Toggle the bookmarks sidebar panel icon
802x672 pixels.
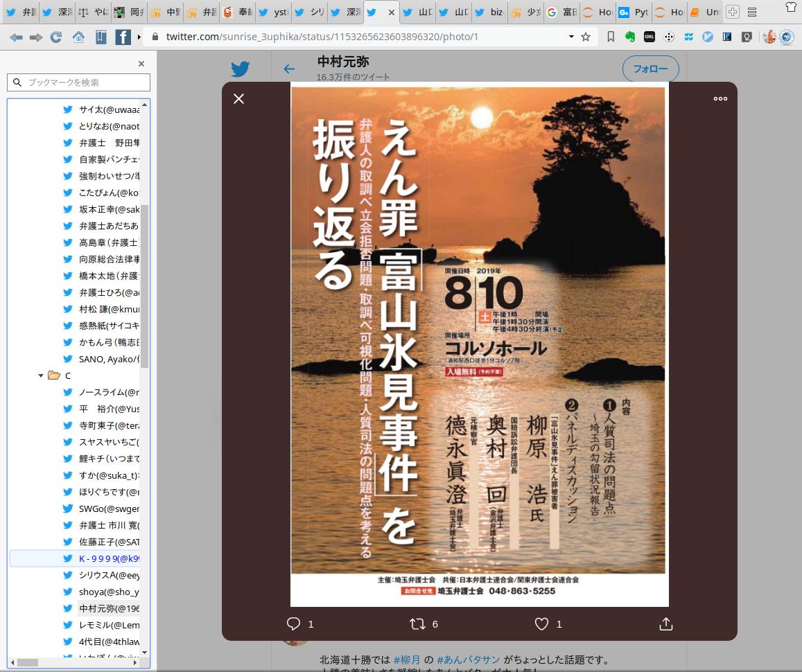(x=101, y=37)
